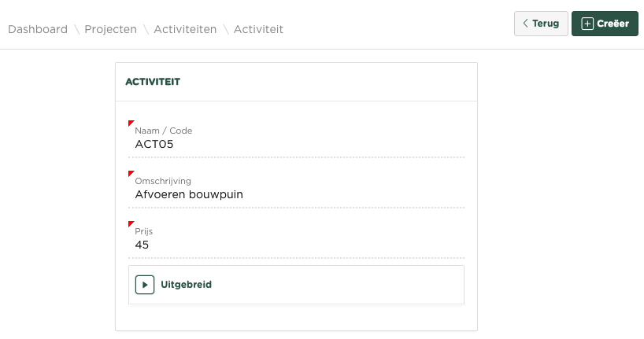Click the back chevron icon beside Terug
Viewport: 644px width, 339px height.
(525, 24)
